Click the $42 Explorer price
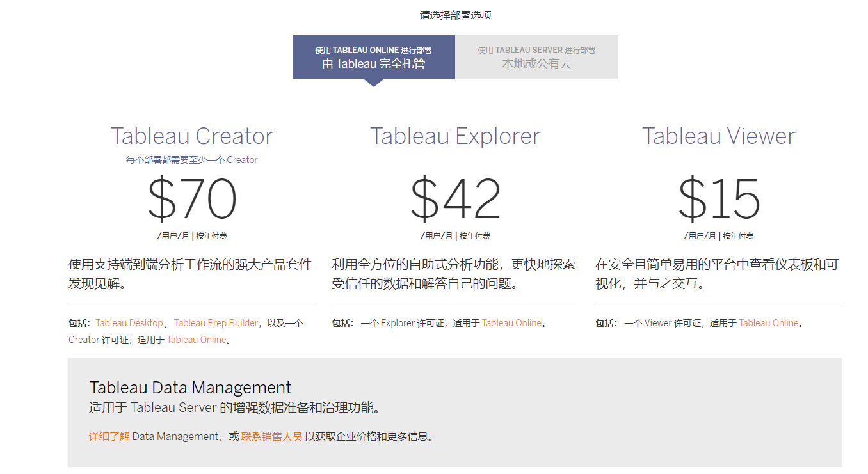868x474 pixels. click(455, 198)
